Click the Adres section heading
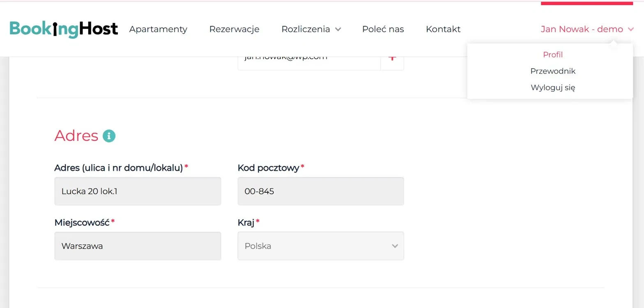644x308 pixels. tap(76, 136)
